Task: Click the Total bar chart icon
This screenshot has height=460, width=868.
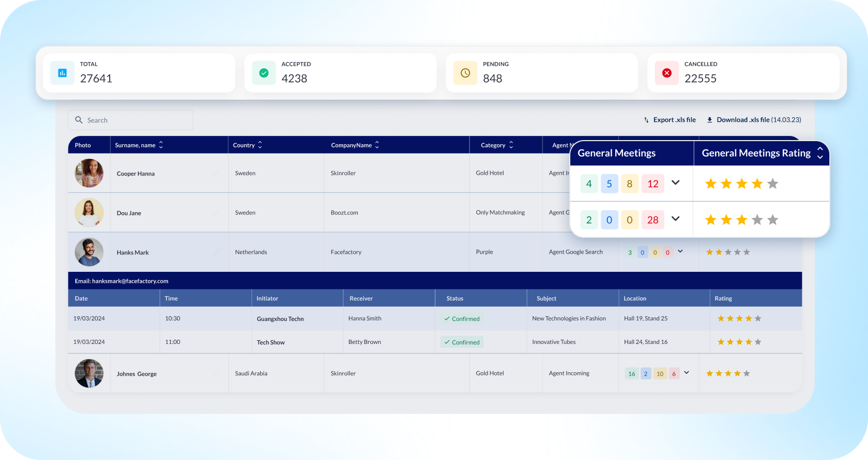Action: (x=62, y=73)
